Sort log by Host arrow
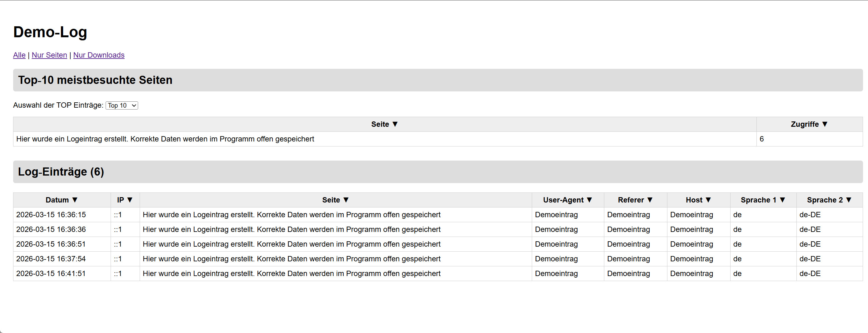This screenshot has width=868, height=333. click(708, 200)
